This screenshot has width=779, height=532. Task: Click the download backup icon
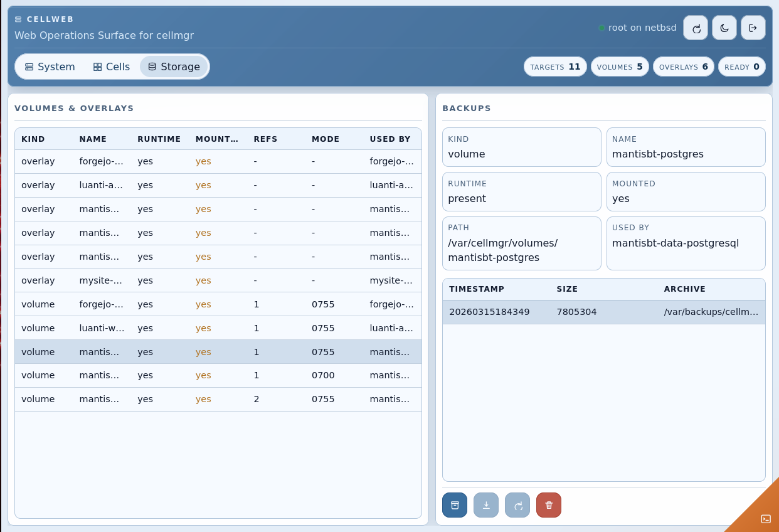(x=486, y=505)
